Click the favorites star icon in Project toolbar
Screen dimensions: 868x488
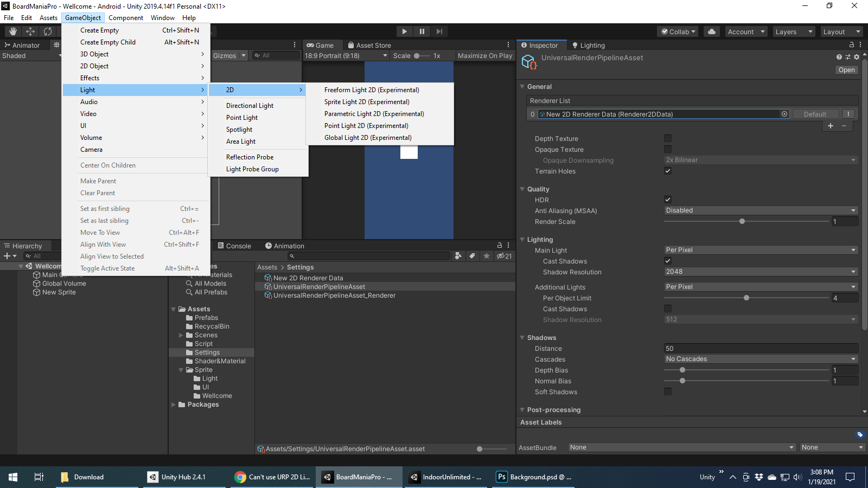(486, 256)
